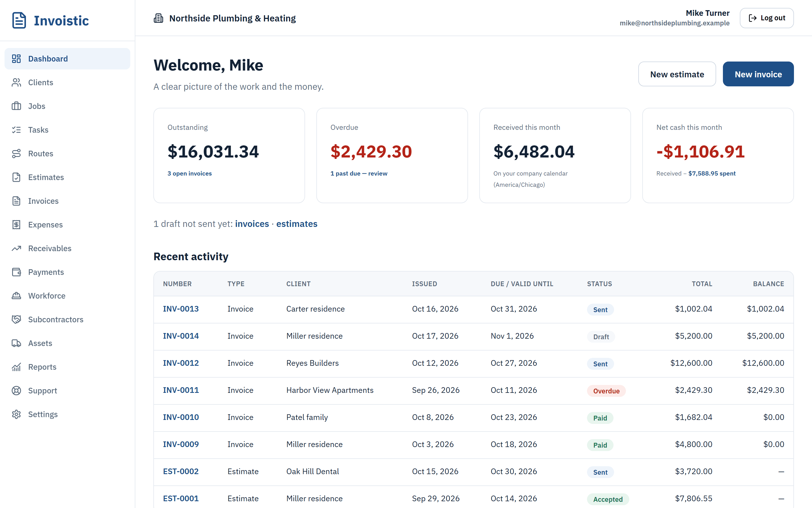Open invoice INV-0013
This screenshot has width=812, height=508.
click(x=181, y=309)
